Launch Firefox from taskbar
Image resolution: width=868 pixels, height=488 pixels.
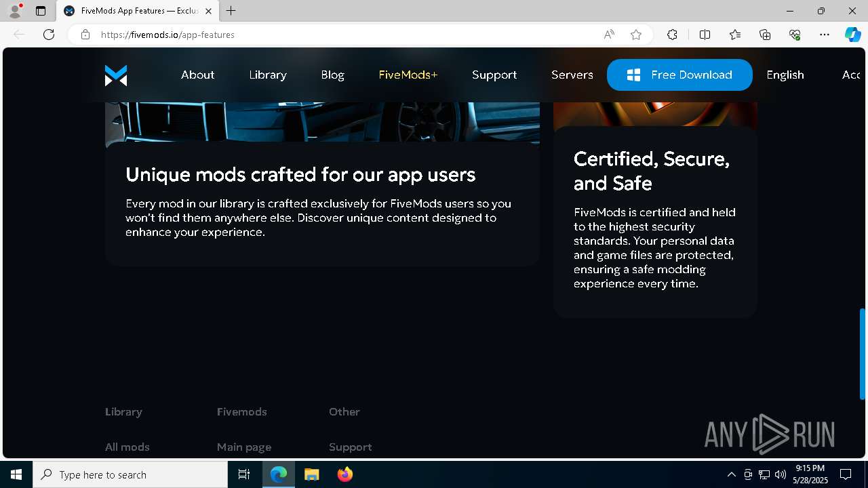(x=345, y=474)
